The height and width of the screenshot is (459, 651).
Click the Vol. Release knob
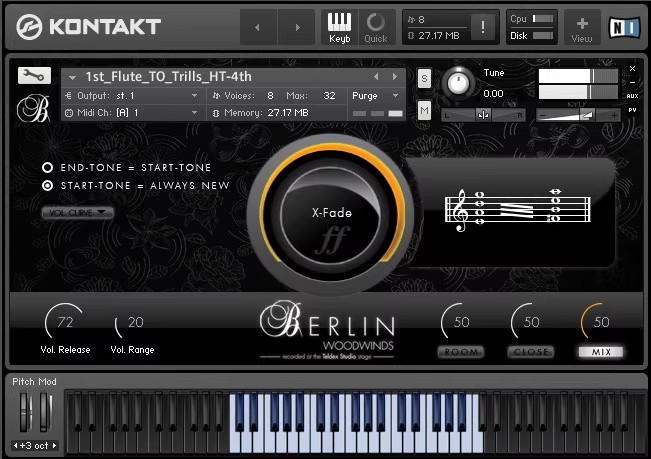pyautogui.click(x=65, y=322)
